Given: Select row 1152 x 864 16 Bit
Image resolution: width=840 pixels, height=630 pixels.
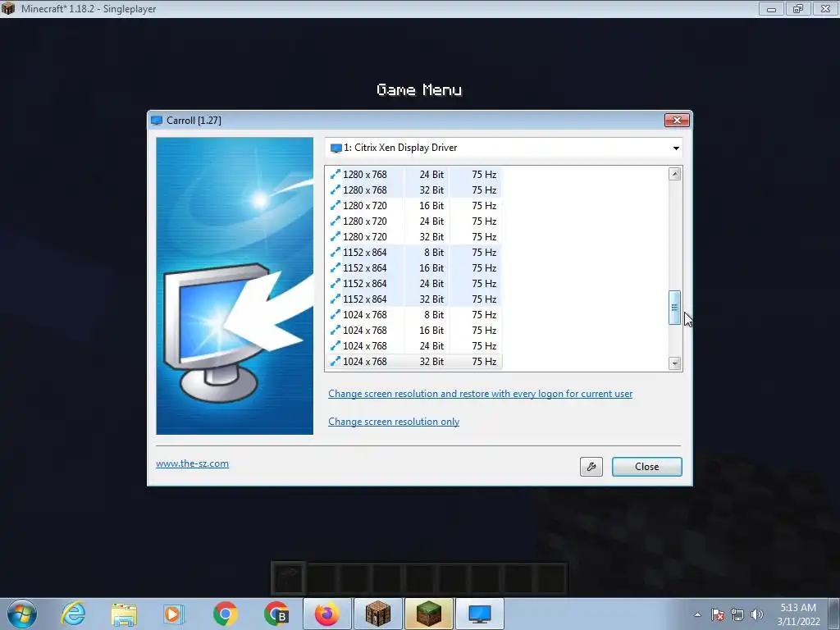Looking at the screenshot, I should [413, 268].
